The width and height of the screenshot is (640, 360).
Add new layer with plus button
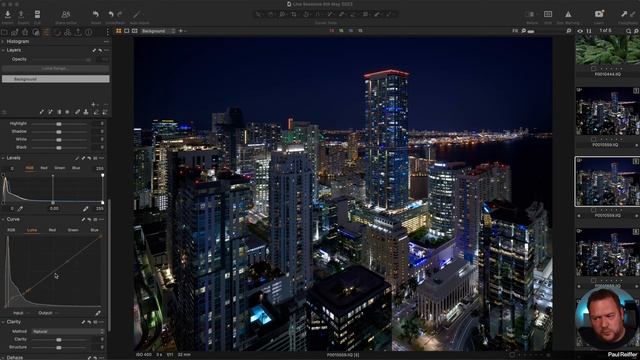pyautogui.click(x=93, y=104)
